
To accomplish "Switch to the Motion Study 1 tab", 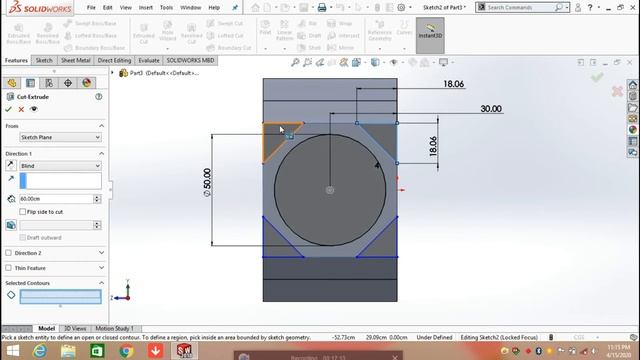I will (x=114, y=328).
